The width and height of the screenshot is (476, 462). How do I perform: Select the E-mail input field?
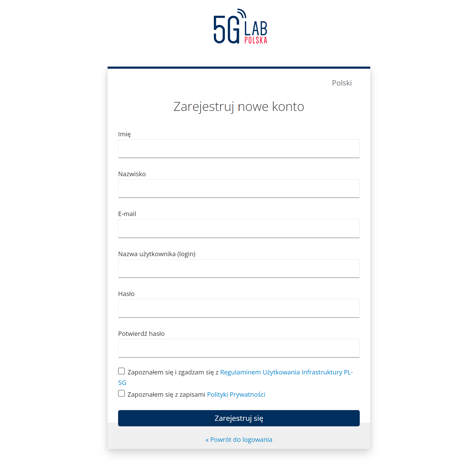(239, 228)
